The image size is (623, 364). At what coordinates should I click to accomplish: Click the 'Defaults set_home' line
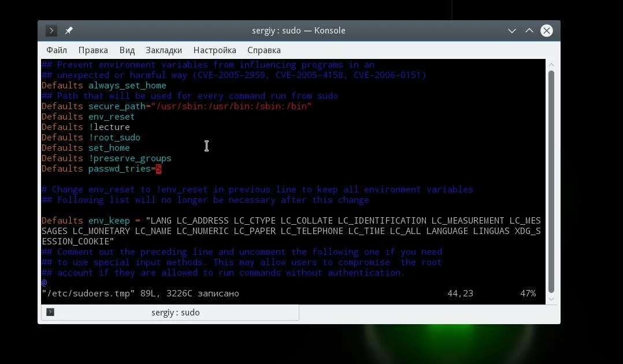[86, 147]
